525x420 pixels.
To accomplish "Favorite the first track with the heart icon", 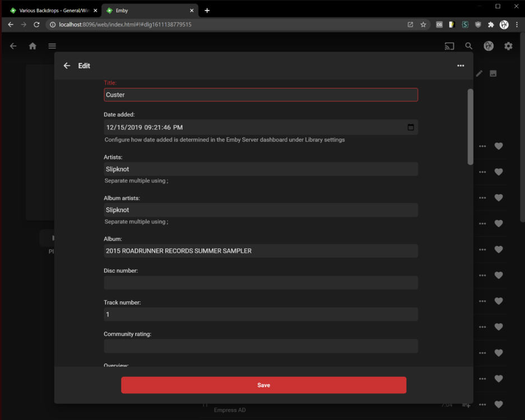I will click(x=499, y=146).
